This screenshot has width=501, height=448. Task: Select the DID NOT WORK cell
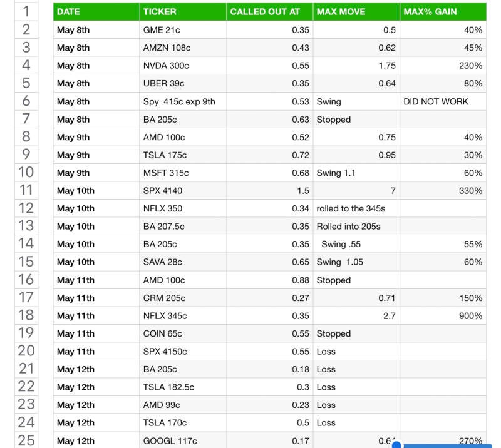(443, 101)
